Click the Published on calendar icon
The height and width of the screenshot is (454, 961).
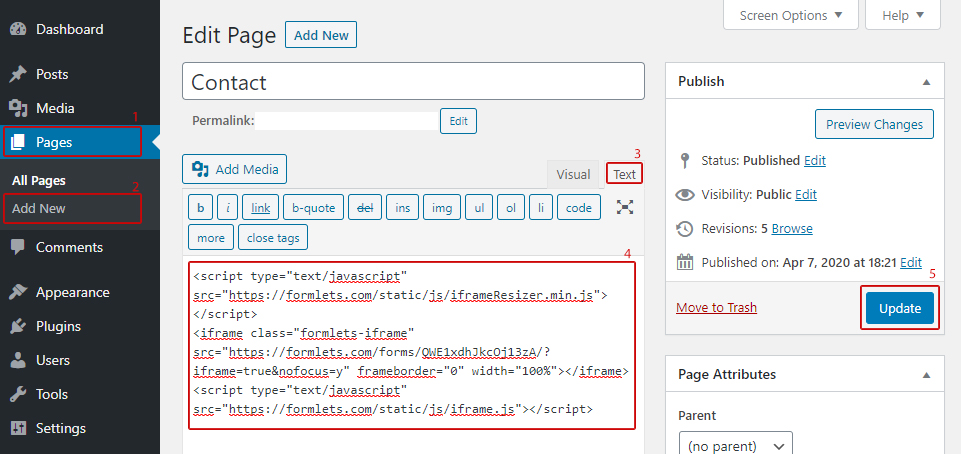[685, 262]
